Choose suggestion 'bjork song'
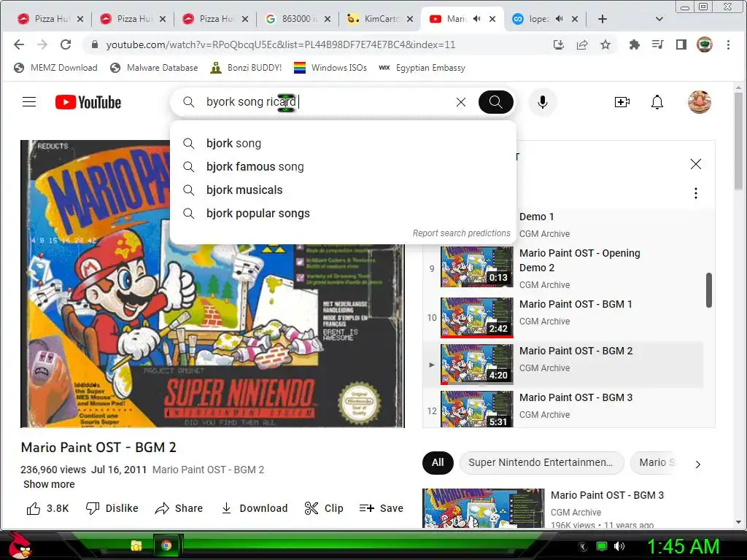Viewport: 747px width, 560px height. point(343,144)
